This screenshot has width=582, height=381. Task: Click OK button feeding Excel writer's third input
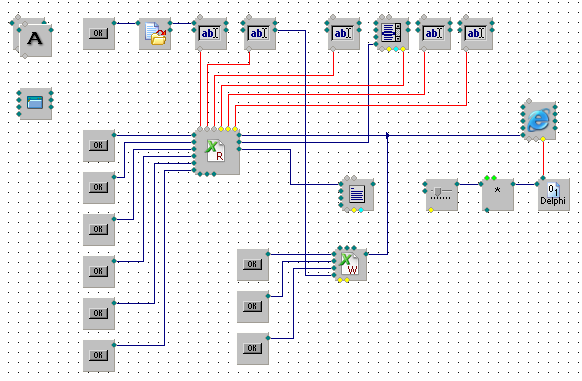[x=253, y=348]
